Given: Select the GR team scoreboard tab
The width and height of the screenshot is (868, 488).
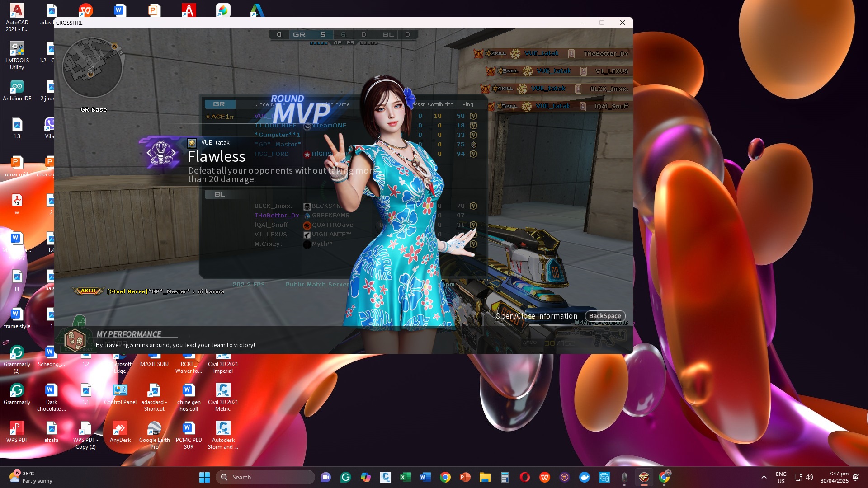Looking at the screenshot, I should pyautogui.click(x=219, y=104).
